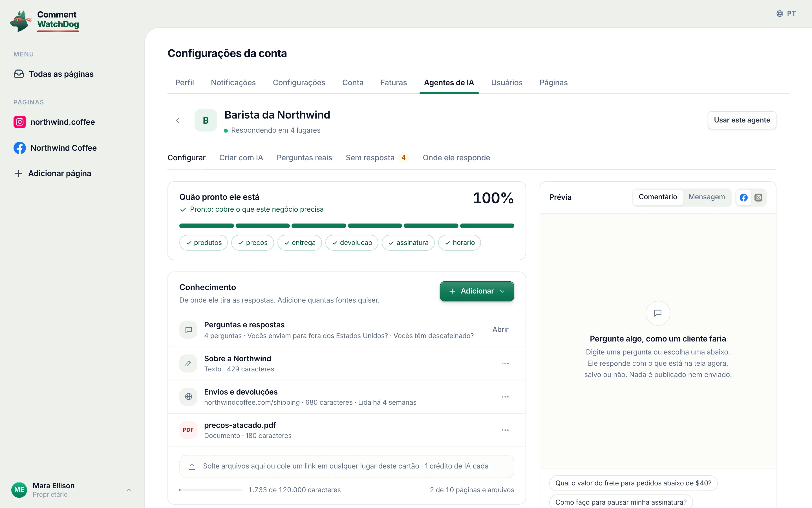Click the Perguntas e respostas chat icon
Image resolution: width=812 pixels, height=508 pixels.
click(x=189, y=330)
